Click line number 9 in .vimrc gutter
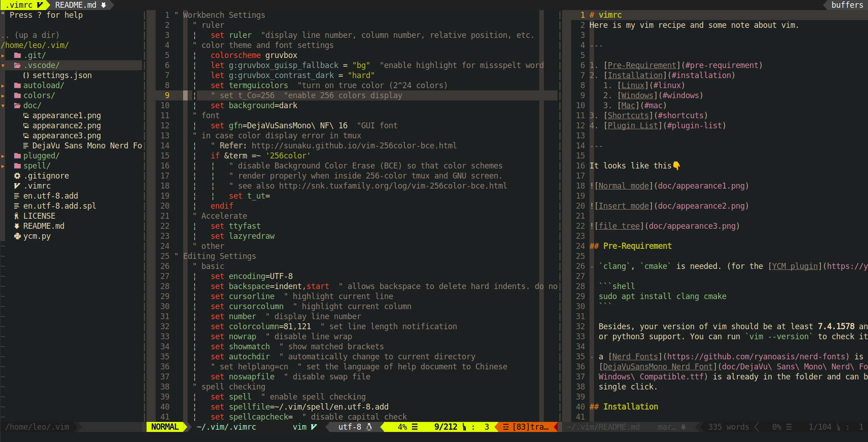 (x=167, y=95)
